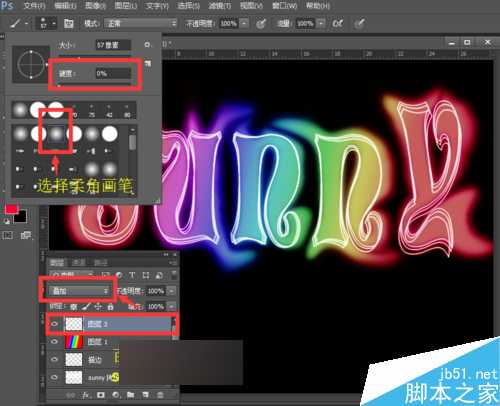Open the brush preset picker gear menu

[x=147, y=45]
